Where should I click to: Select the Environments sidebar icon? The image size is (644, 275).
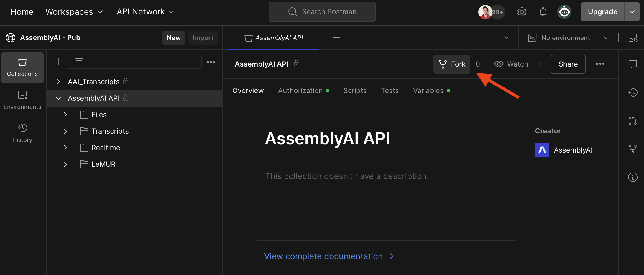coord(22,100)
